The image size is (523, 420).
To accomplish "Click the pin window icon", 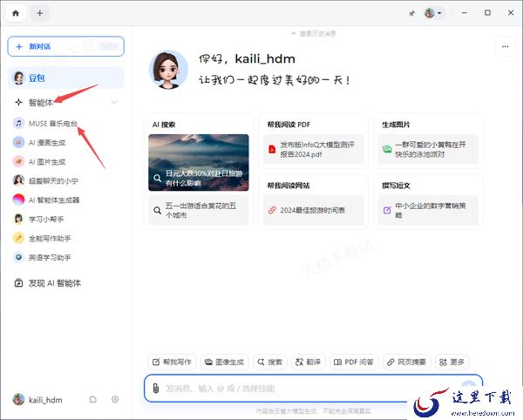I will coord(412,13).
